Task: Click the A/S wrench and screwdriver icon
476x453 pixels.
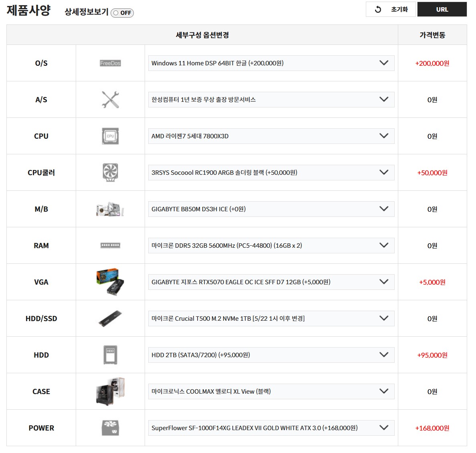Action: (110, 100)
